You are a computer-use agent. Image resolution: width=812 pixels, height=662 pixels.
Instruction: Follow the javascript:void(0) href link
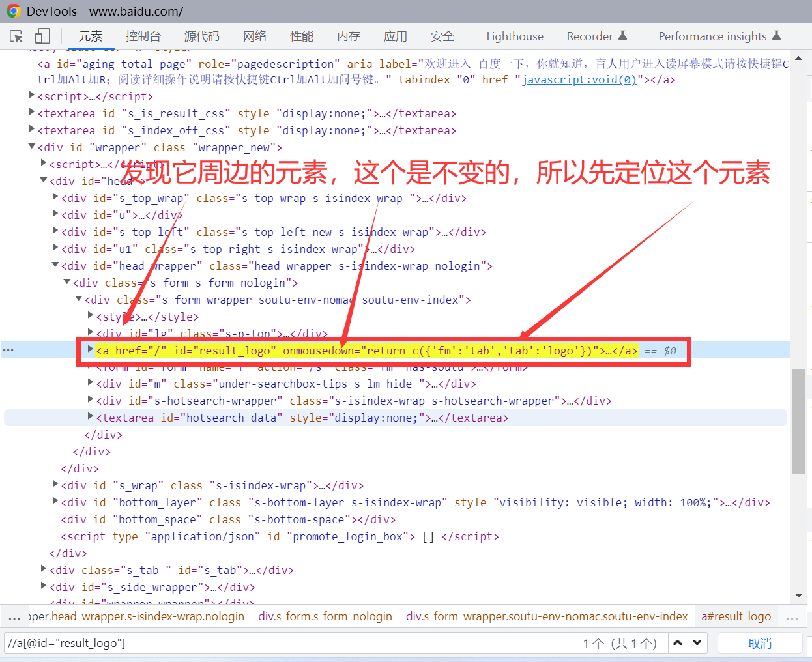[579, 79]
